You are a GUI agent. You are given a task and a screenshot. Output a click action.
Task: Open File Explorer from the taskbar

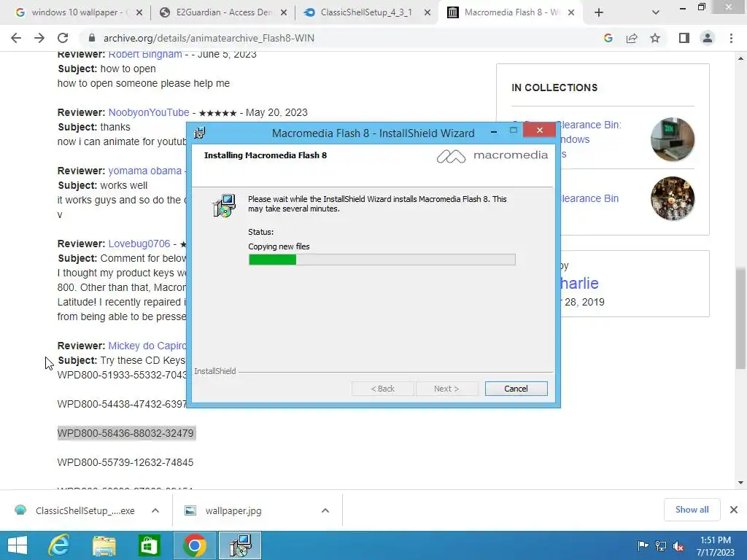coord(104,545)
